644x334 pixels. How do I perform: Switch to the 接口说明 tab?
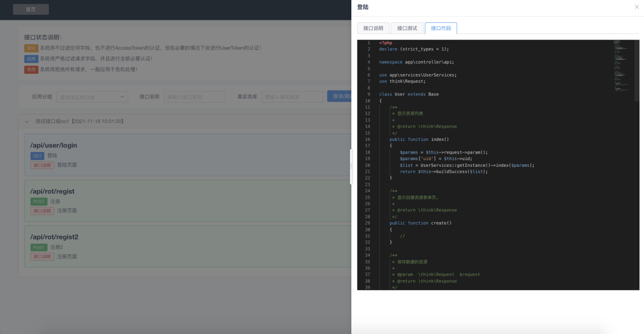373,28
